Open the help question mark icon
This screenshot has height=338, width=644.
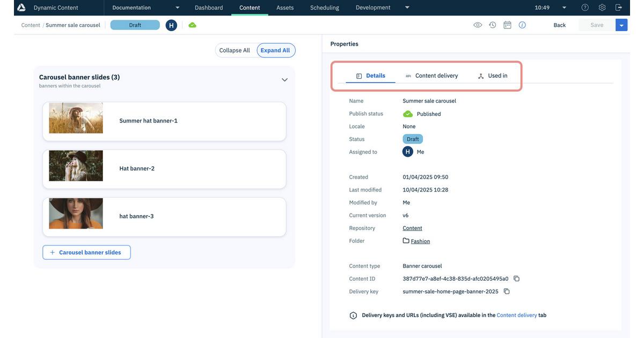585,8
